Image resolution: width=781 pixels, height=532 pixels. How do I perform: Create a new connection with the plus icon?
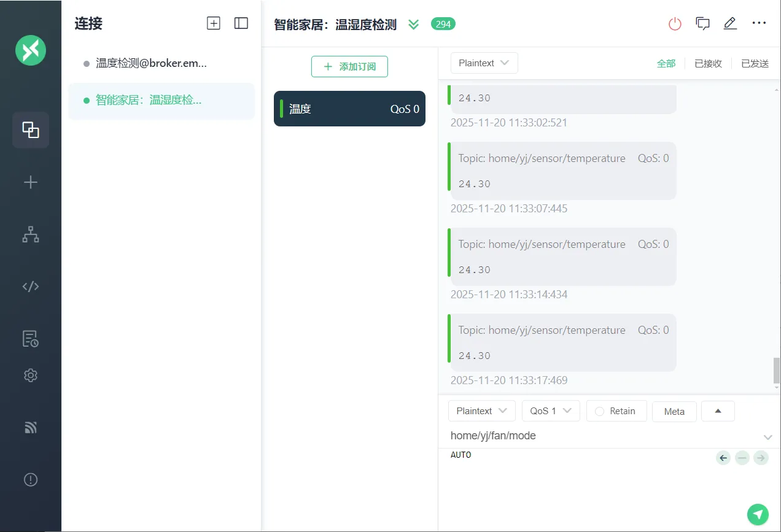31,182
